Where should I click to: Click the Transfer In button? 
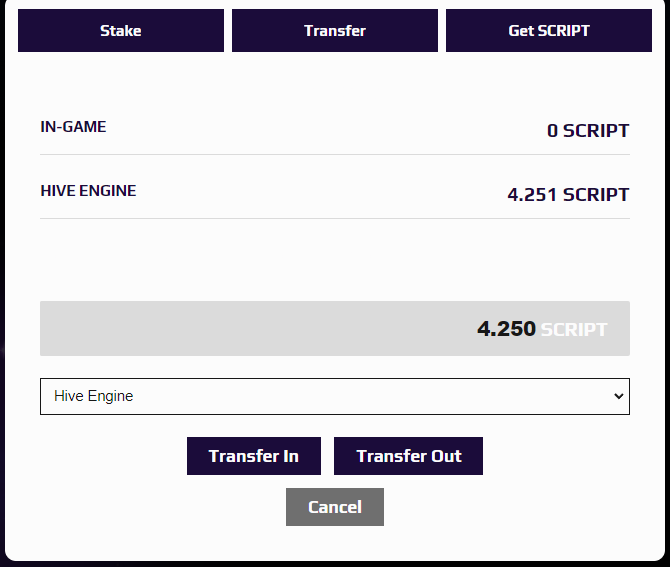254,456
